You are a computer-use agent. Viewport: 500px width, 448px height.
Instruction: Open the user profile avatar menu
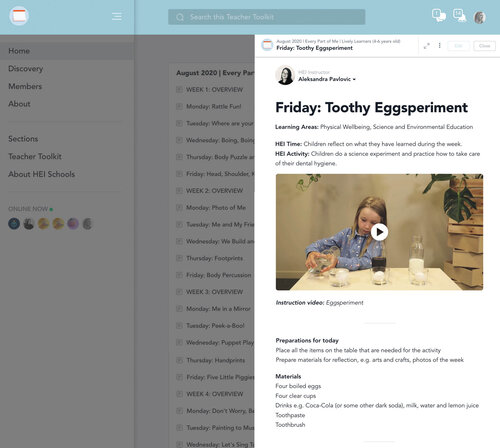pos(480,17)
